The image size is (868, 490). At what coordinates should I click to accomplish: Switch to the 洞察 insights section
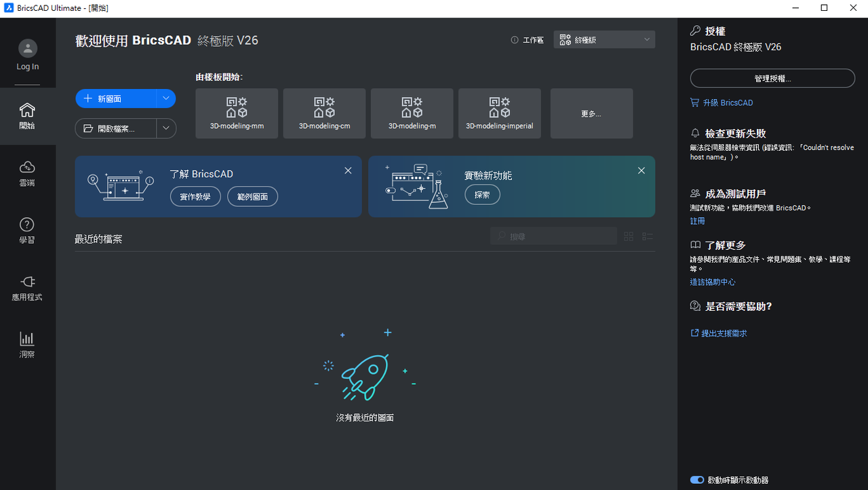(27, 345)
